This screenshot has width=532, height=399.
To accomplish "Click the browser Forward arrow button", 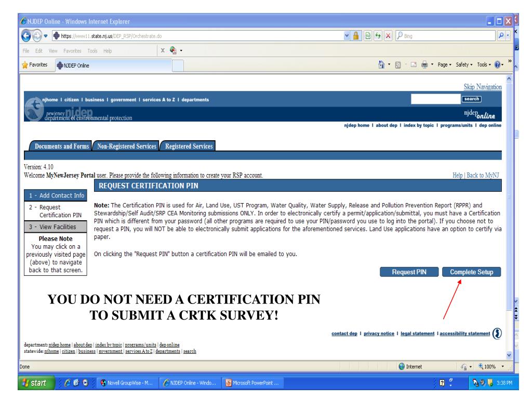I will click(37, 36).
